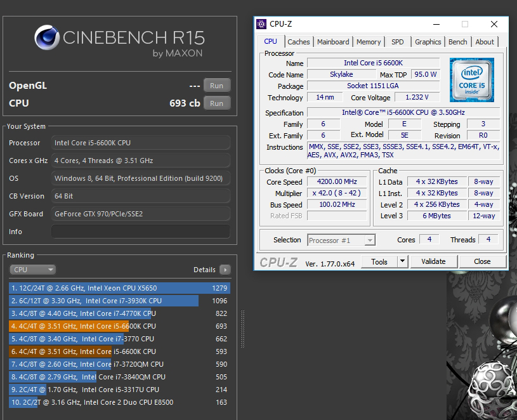Click the empty Info field in Cinebench
517x420 pixels.
[141, 232]
